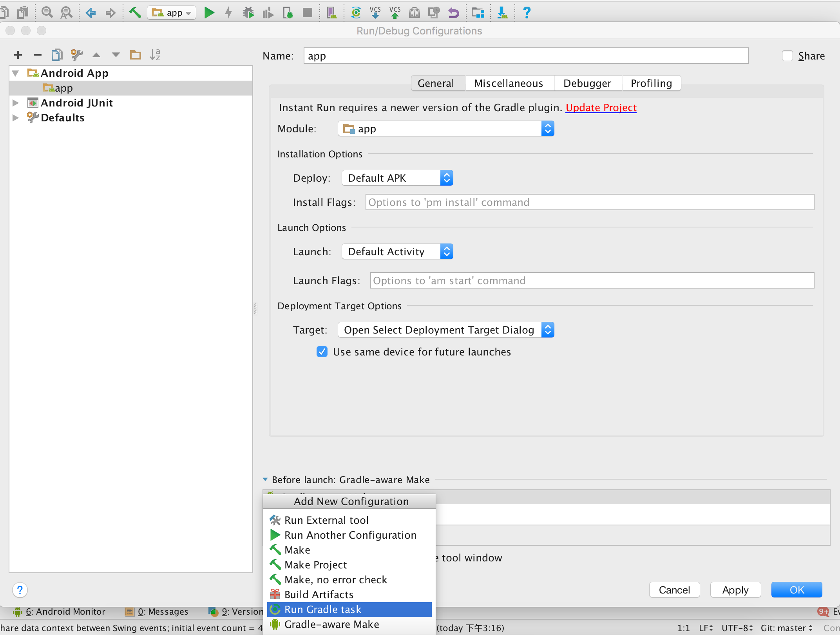This screenshot has height=635, width=840.
Task: Uncheck Use same device for future launches
Action: pyautogui.click(x=322, y=352)
